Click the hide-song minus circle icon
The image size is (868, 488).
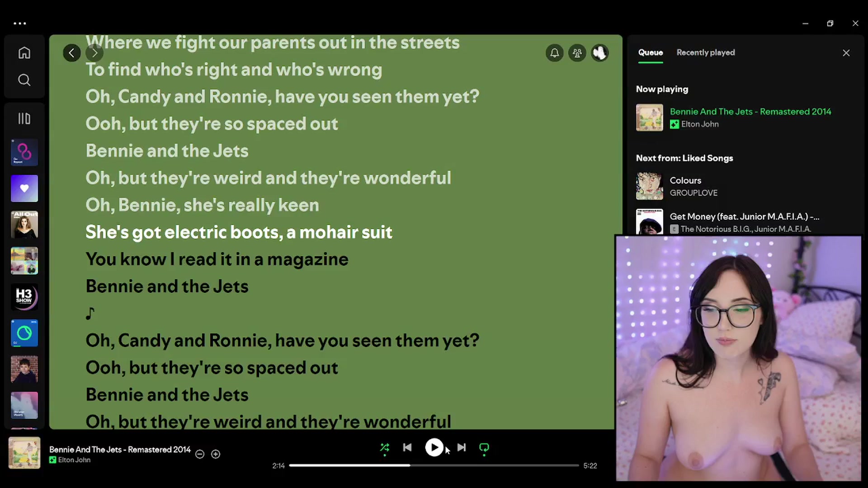(200, 454)
